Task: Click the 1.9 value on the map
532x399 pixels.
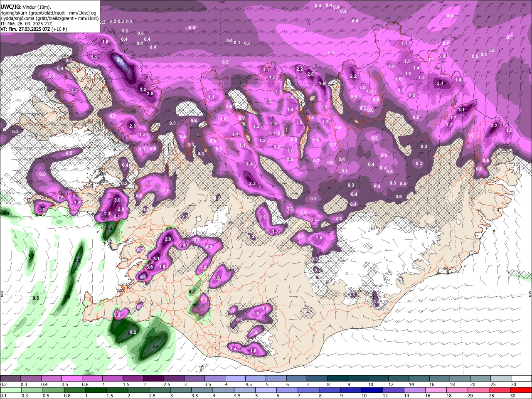Action: (x=95, y=57)
